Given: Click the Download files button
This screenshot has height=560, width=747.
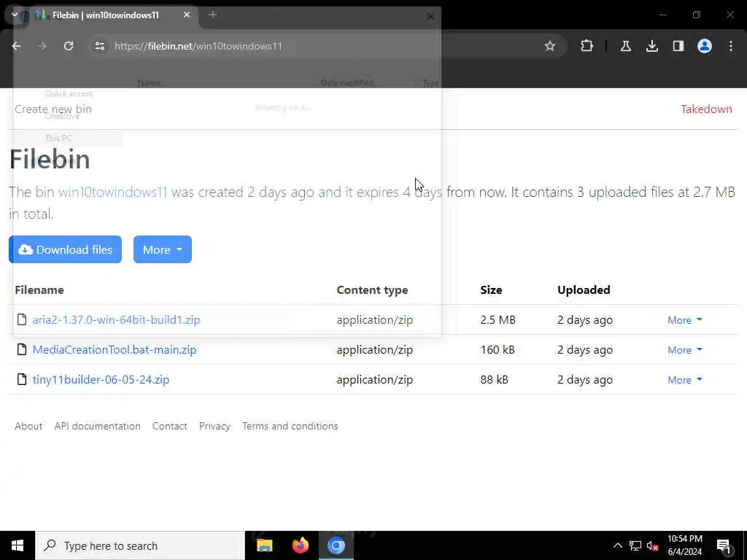Looking at the screenshot, I should (65, 249).
